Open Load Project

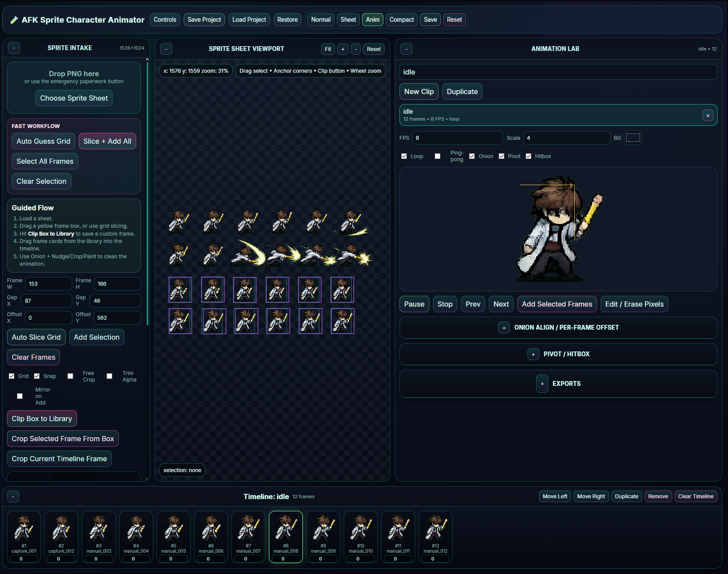tap(249, 20)
